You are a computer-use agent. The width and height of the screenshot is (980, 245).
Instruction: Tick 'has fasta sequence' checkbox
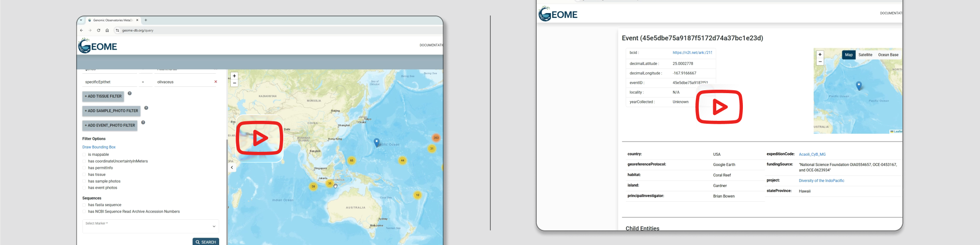[84, 205]
